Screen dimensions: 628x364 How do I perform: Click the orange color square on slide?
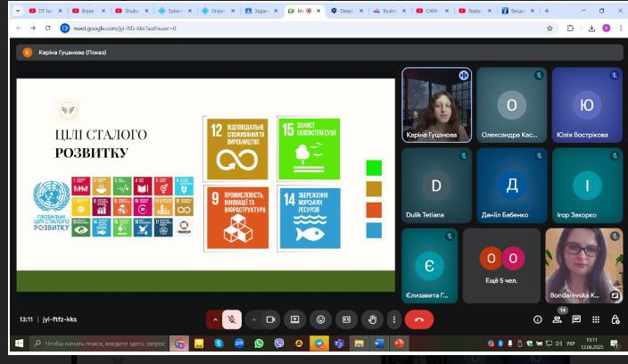pos(374,210)
